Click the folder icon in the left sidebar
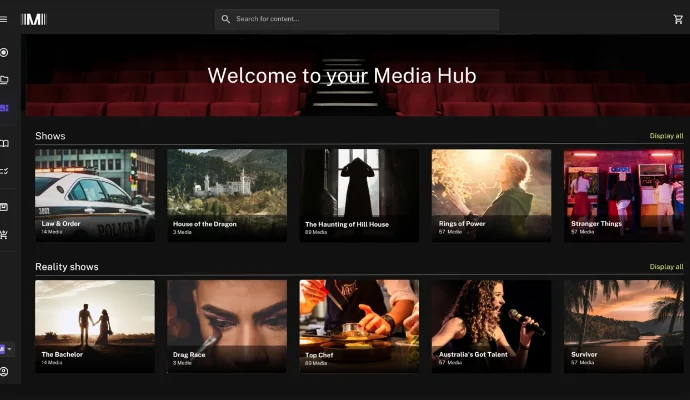This screenshot has width=690, height=400. point(4,80)
